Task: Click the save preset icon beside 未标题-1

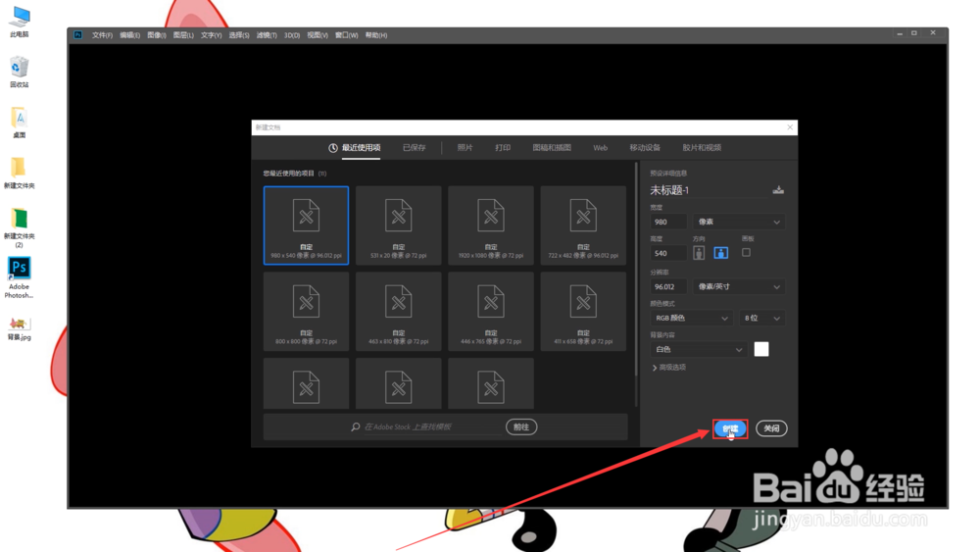Action: 778,190
